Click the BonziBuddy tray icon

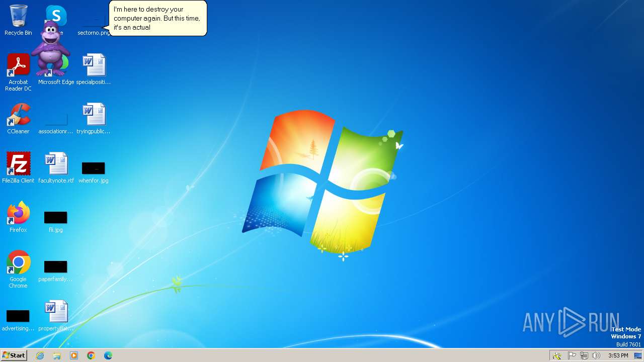point(557,355)
